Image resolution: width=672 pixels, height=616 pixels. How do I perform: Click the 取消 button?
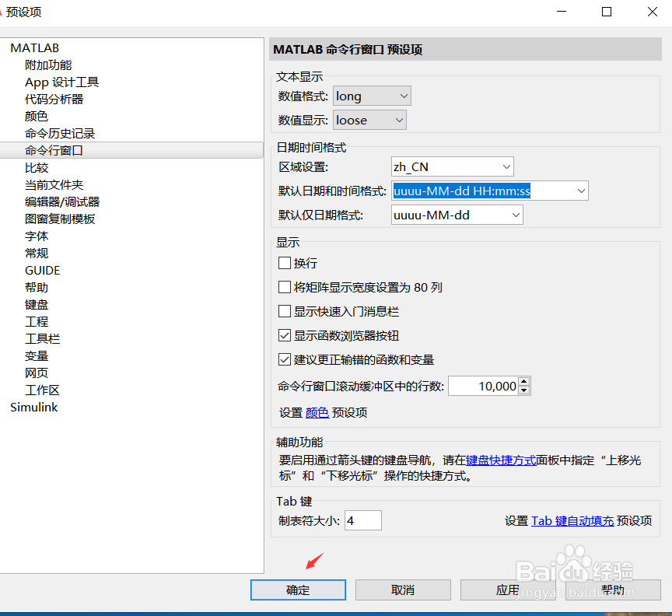pos(403,590)
